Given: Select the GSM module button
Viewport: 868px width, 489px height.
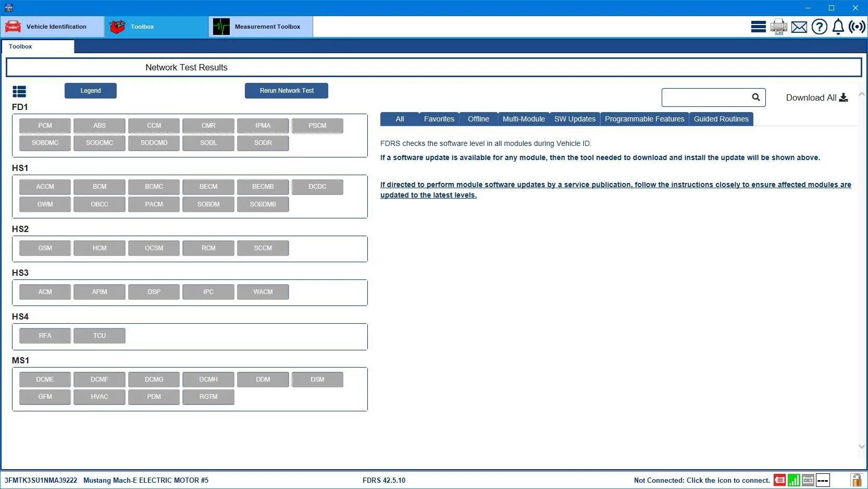Looking at the screenshot, I should click(45, 248).
